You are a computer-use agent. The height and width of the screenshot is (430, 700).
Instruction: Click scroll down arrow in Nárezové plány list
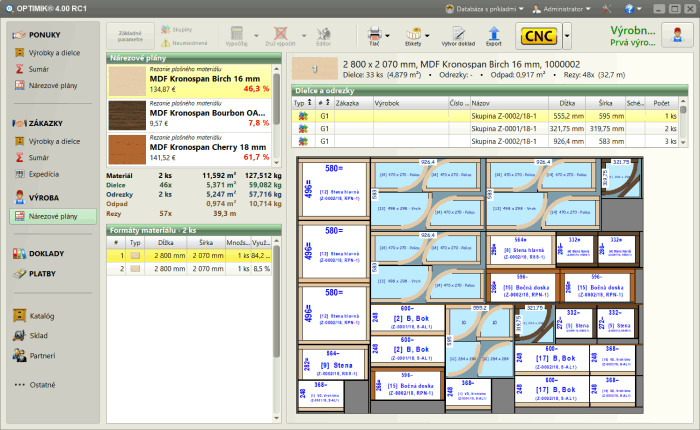(276, 163)
